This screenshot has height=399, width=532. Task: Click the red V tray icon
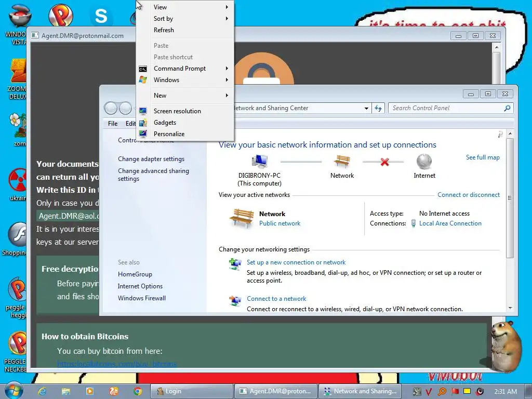(x=429, y=392)
